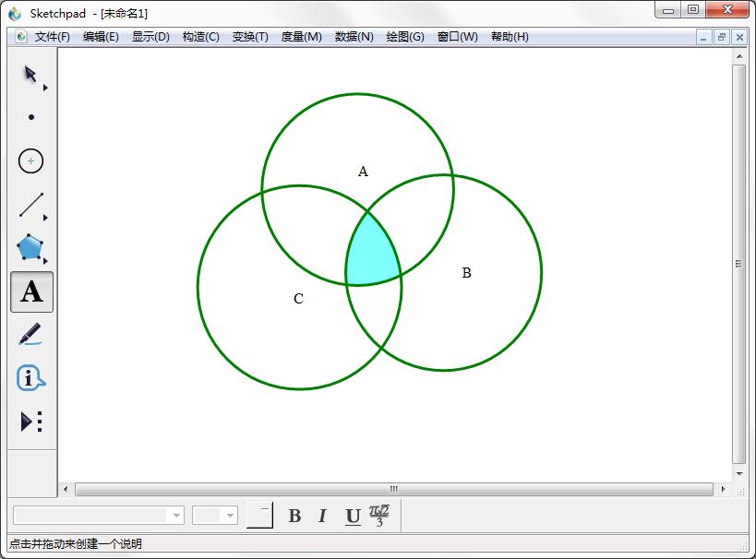Select the Marker pen tool
Screen dimensions: 756x559
click(x=30, y=335)
